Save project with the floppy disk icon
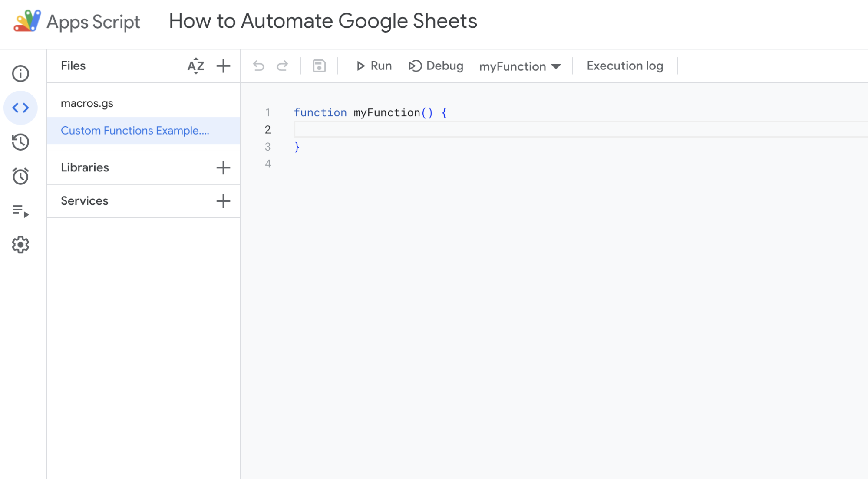868x479 pixels. tap(319, 66)
